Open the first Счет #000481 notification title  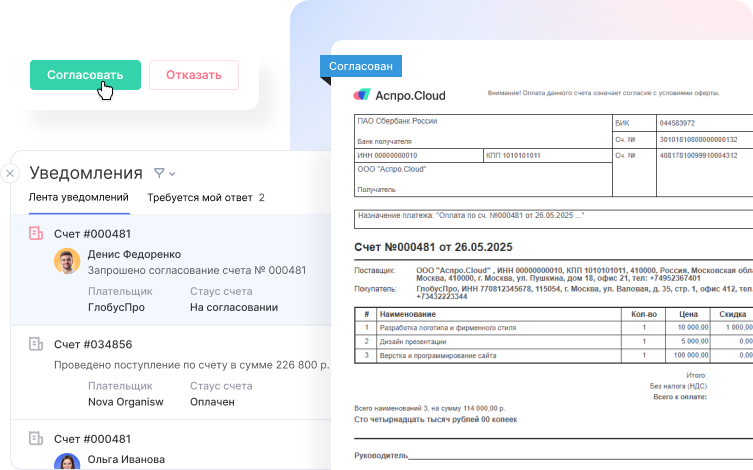[x=92, y=233]
